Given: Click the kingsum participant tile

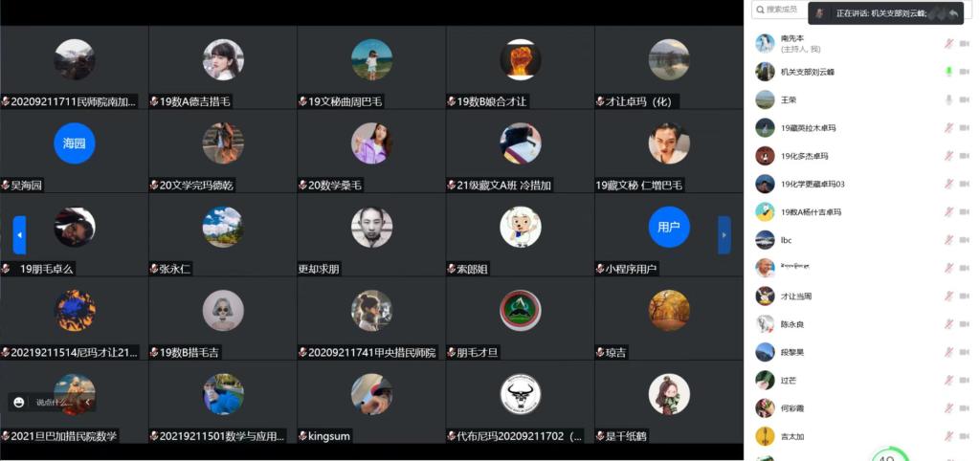Looking at the screenshot, I should [371, 402].
